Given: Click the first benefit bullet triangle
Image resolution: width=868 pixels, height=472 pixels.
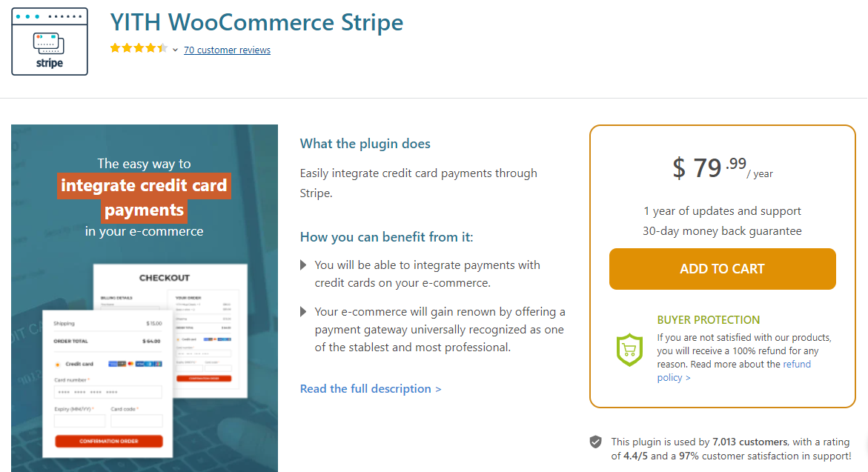Looking at the screenshot, I should coord(303,265).
